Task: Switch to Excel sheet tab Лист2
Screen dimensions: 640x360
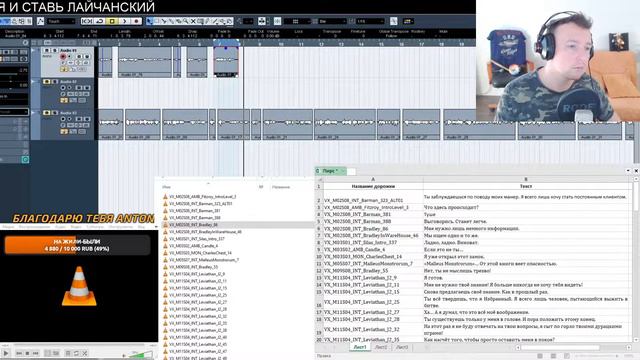Action: point(381,347)
